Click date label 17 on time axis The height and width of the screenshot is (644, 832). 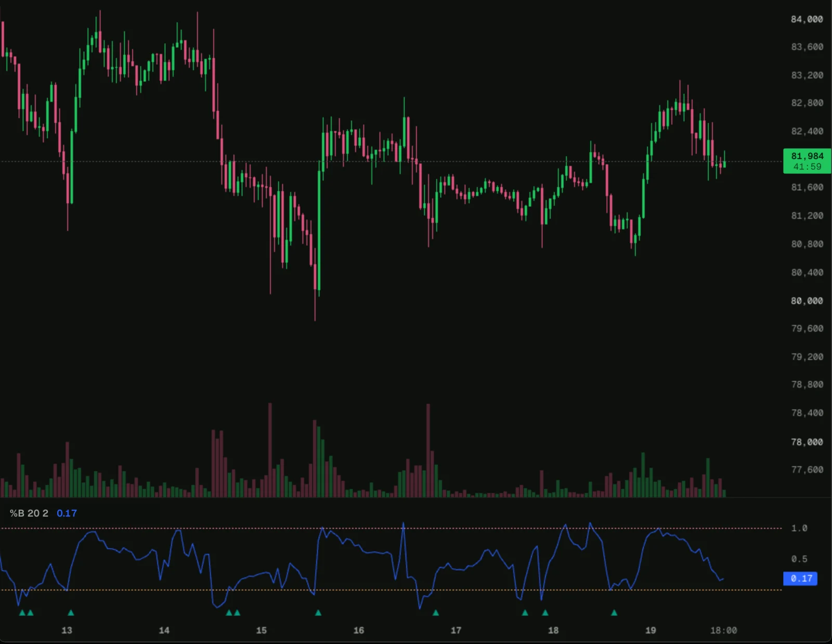(456, 630)
